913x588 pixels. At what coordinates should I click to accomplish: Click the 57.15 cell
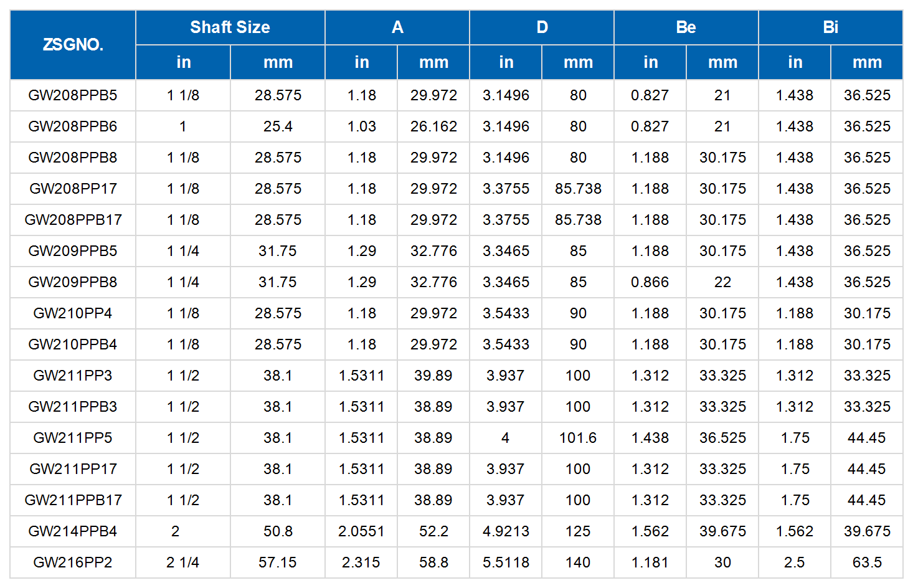coord(278,562)
